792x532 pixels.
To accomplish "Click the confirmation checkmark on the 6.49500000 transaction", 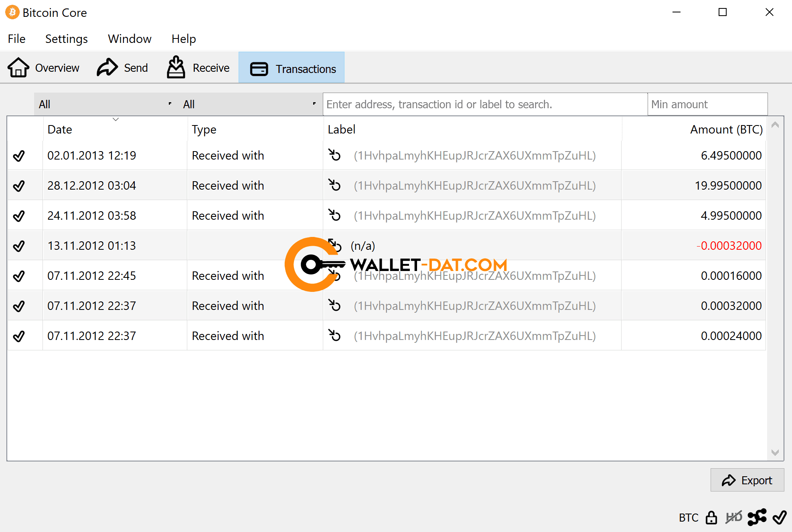I will point(19,156).
